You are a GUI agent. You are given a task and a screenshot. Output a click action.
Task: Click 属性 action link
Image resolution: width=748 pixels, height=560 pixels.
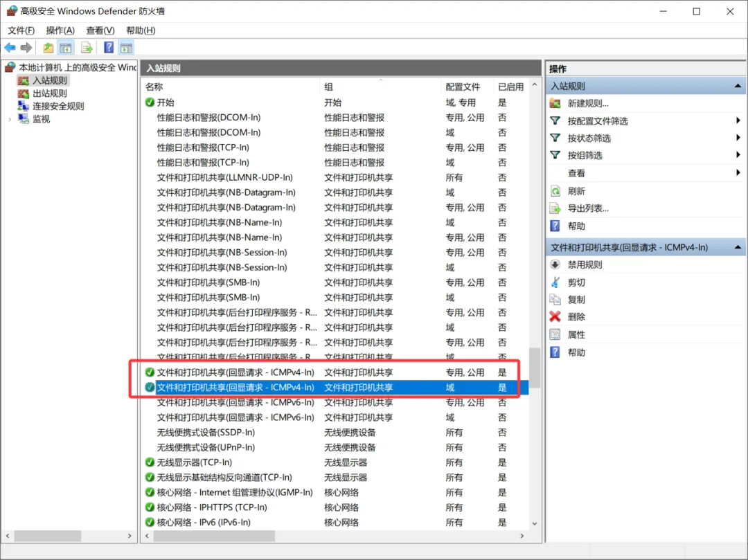coord(576,334)
